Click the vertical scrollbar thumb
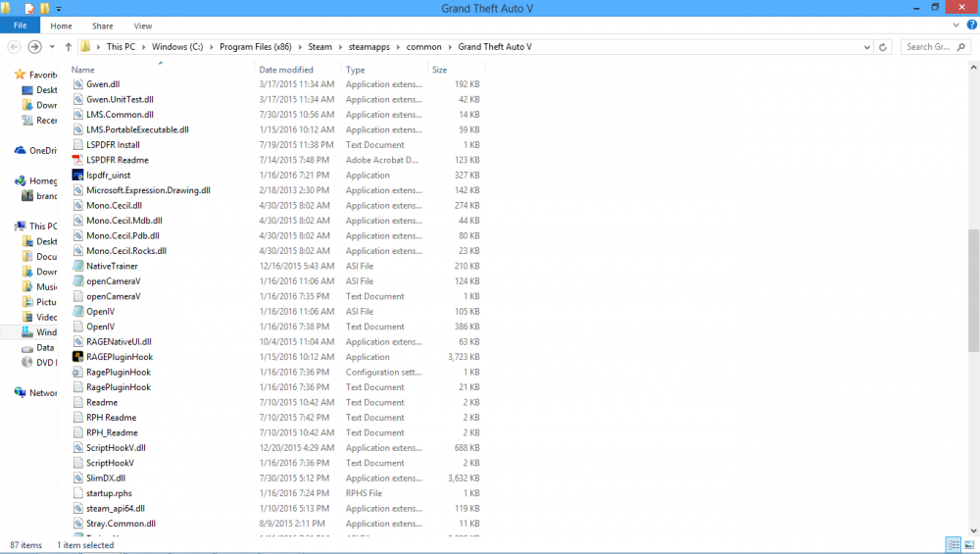This screenshot has height=554, width=980. 974,291
